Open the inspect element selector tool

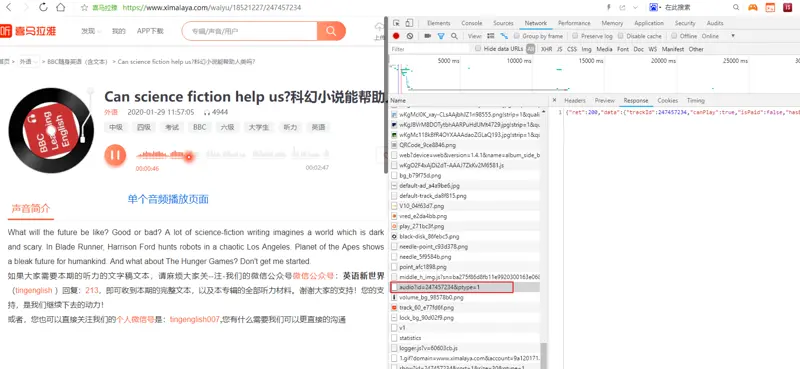[x=396, y=23]
